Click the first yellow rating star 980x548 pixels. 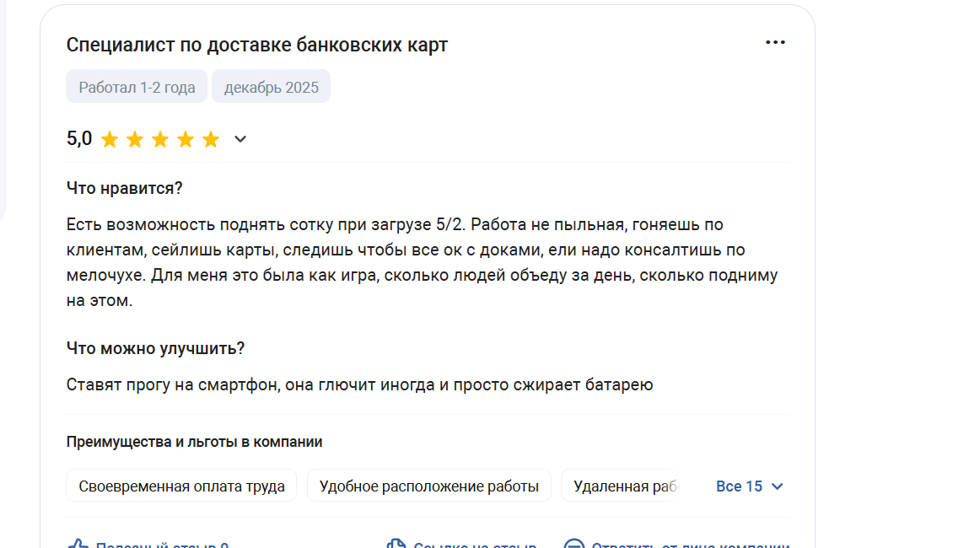pos(110,140)
